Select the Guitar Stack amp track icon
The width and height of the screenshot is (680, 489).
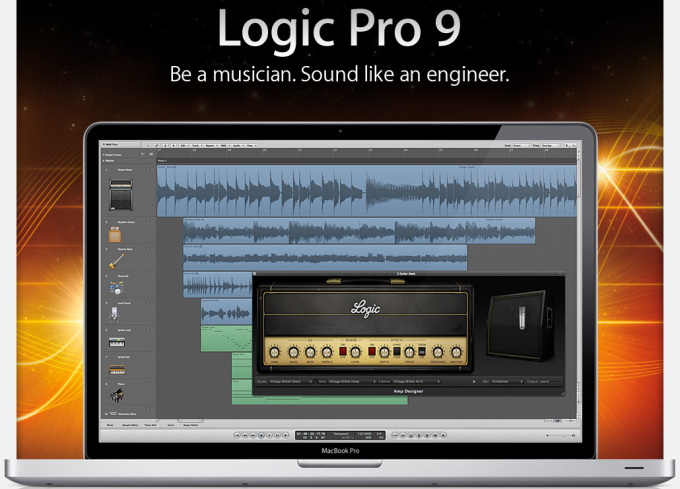pyautogui.click(x=121, y=195)
